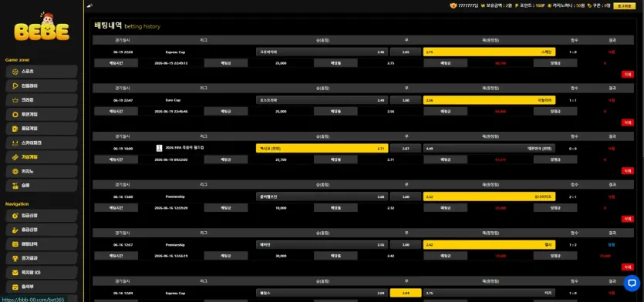Viewport: 644px width, 302px height.
Task: Click the 22,700 bet amount
Action: click(x=281, y=159)
